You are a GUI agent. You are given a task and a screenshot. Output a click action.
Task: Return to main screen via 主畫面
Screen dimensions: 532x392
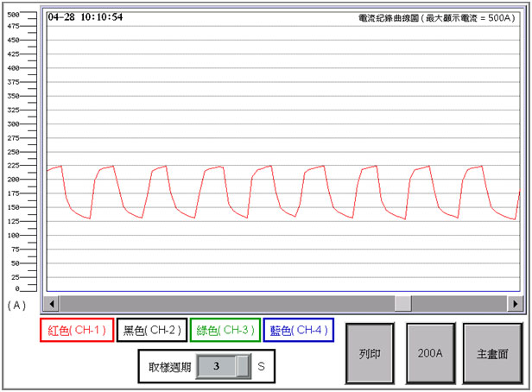coord(492,354)
